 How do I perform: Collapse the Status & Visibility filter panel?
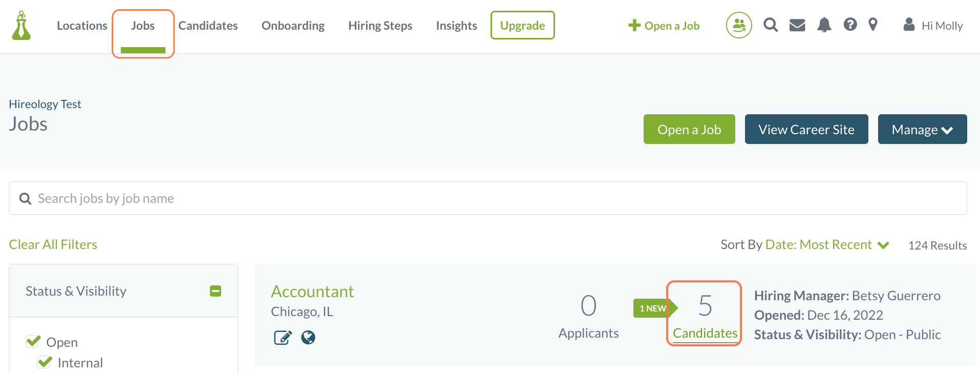point(216,291)
